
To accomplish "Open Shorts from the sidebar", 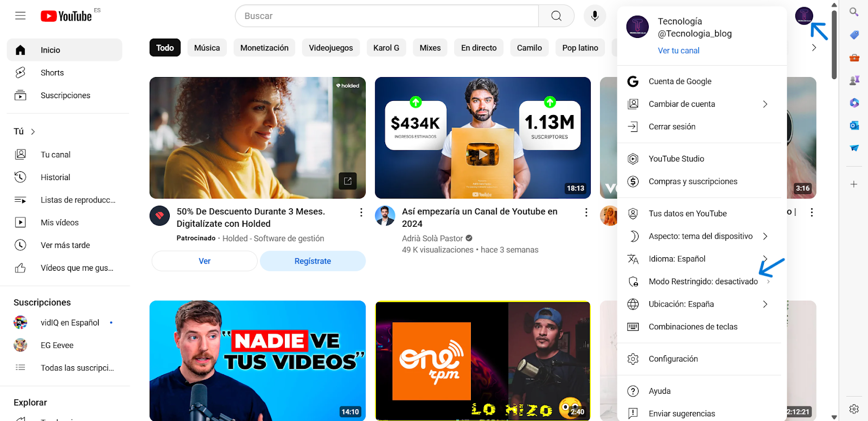I will pos(65,73).
